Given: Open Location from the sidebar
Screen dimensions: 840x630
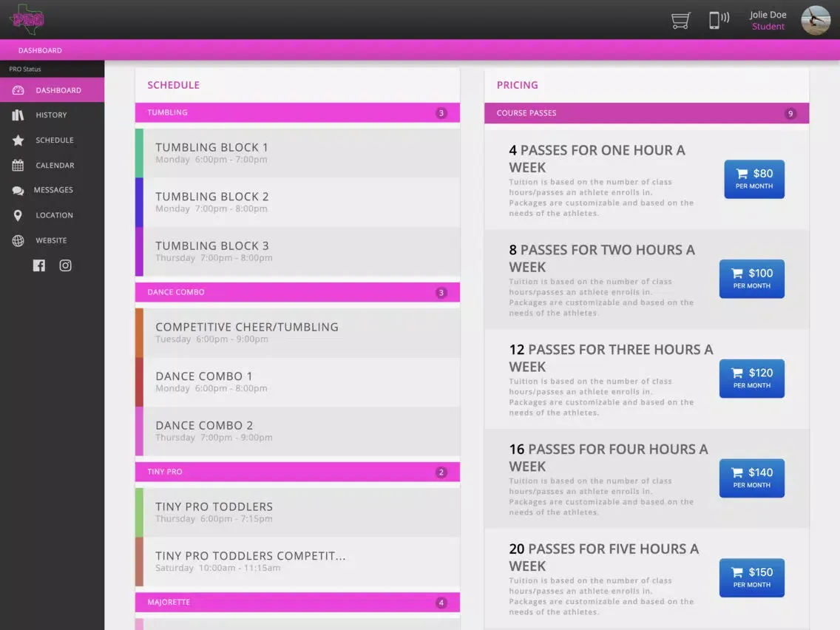Looking at the screenshot, I should [52, 215].
